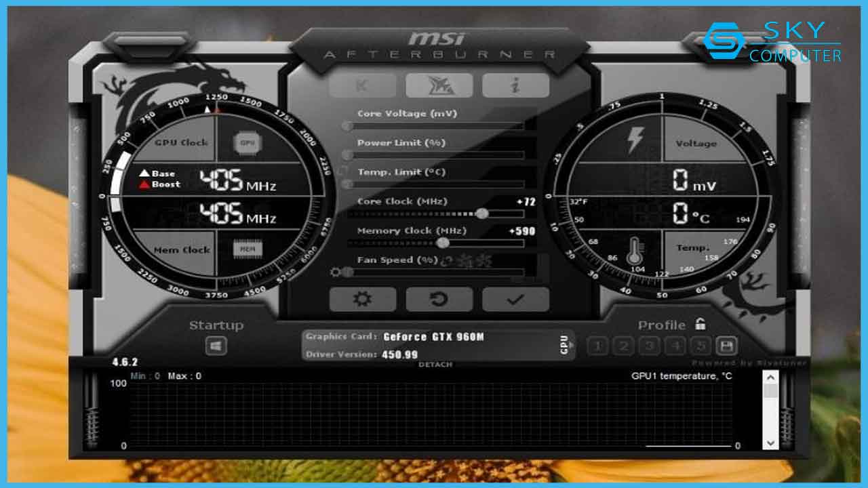Click the fan speed auto gear icon
This screenshot has height=488, width=868.
coord(335,272)
